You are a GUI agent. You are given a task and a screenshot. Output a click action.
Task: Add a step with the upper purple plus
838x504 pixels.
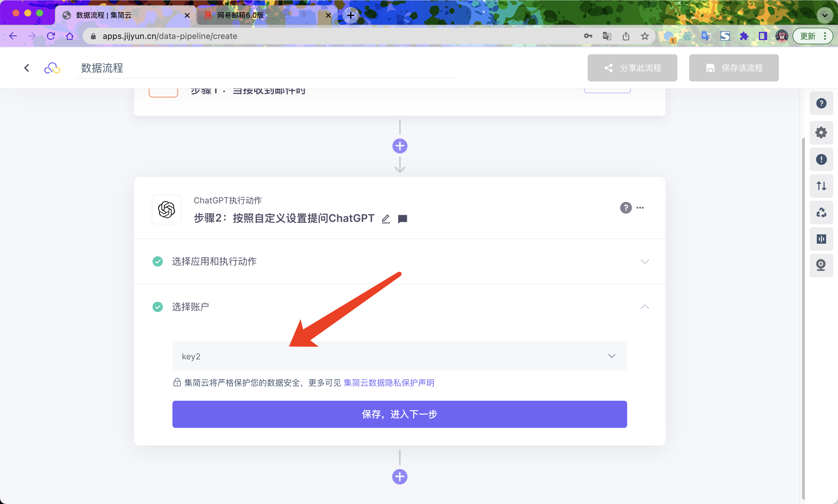[400, 146]
